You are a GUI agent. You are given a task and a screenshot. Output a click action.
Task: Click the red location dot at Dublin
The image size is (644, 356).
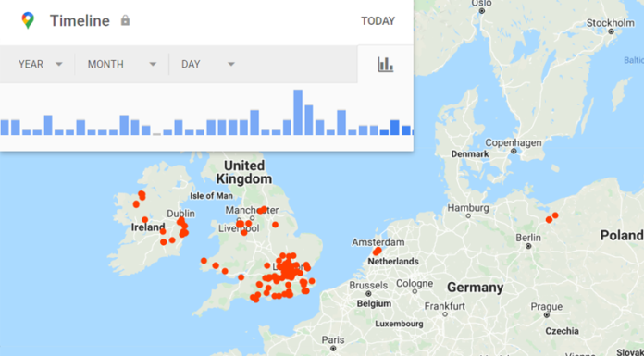coord(180,221)
